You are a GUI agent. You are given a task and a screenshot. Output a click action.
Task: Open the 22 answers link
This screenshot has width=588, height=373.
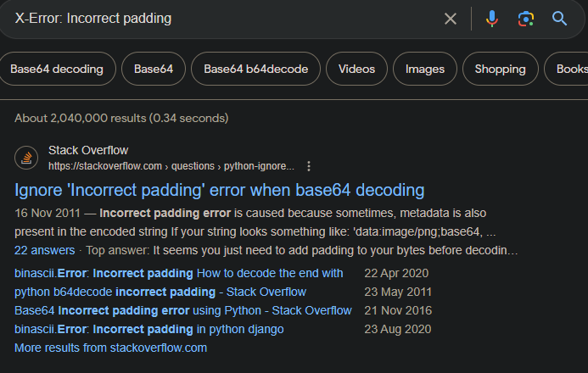pos(45,250)
